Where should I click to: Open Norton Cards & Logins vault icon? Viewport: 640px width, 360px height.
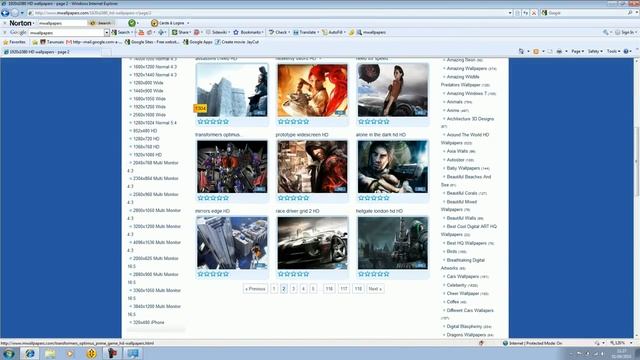pyautogui.click(x=154, y=23)
